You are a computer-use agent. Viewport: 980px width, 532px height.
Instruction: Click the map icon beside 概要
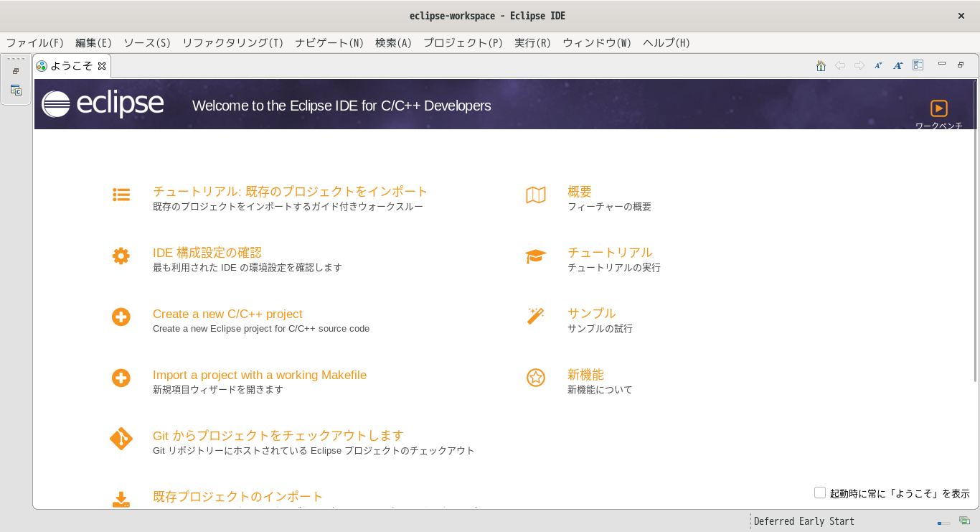(x=536, y=195)
